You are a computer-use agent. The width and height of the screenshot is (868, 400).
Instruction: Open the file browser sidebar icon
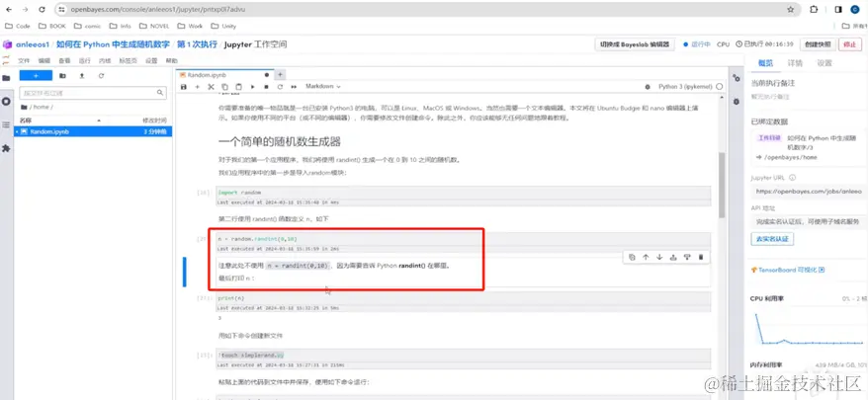tap(6, 78)
